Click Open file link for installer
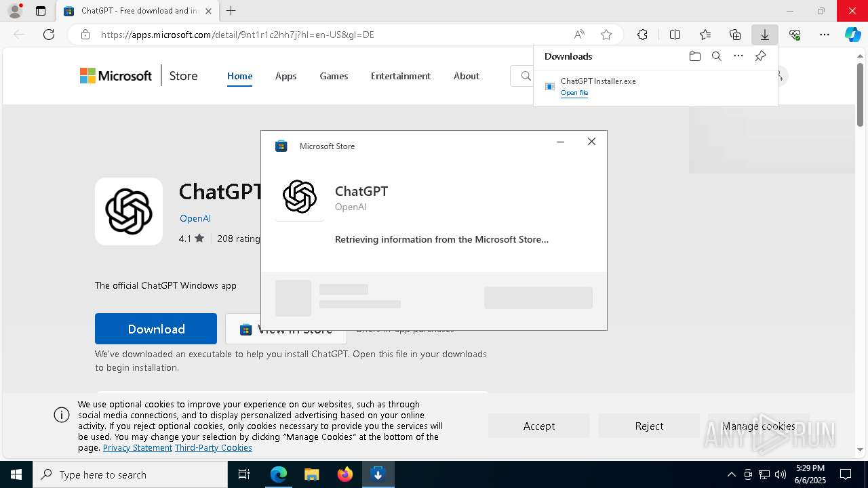 574,93
